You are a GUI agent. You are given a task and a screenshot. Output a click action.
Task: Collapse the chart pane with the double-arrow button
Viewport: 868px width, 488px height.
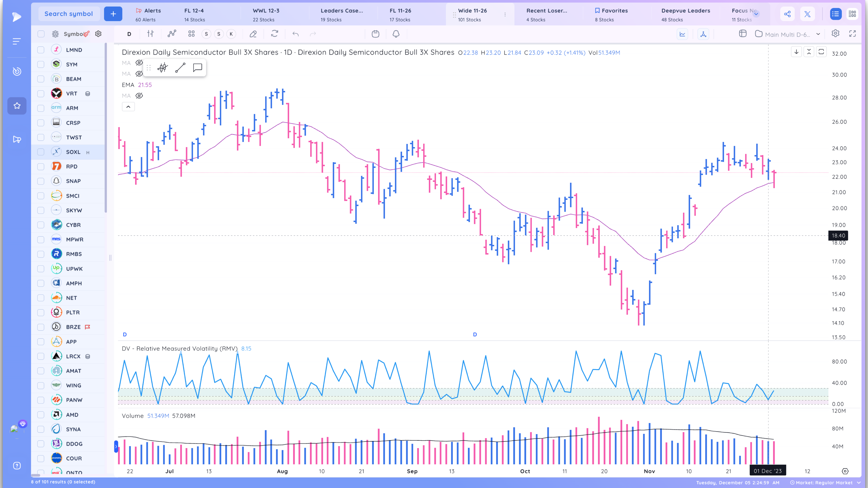tap(809, 52)
